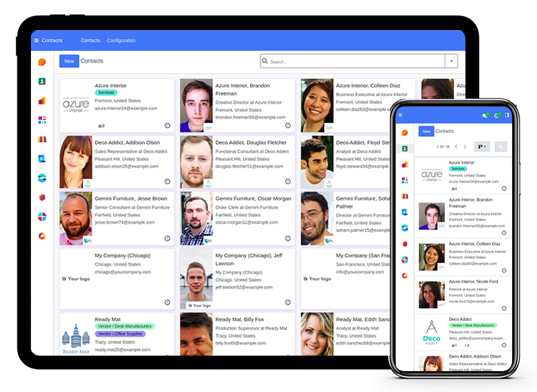Open the hamburger menu on the tablet
This screenshot has height=392, width=537.
click(x=37, y=40)
